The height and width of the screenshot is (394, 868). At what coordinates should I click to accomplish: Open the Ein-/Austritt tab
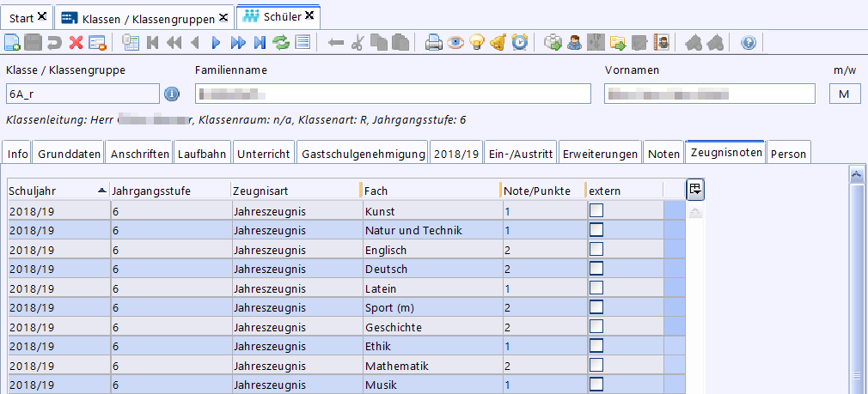(521, 155)
